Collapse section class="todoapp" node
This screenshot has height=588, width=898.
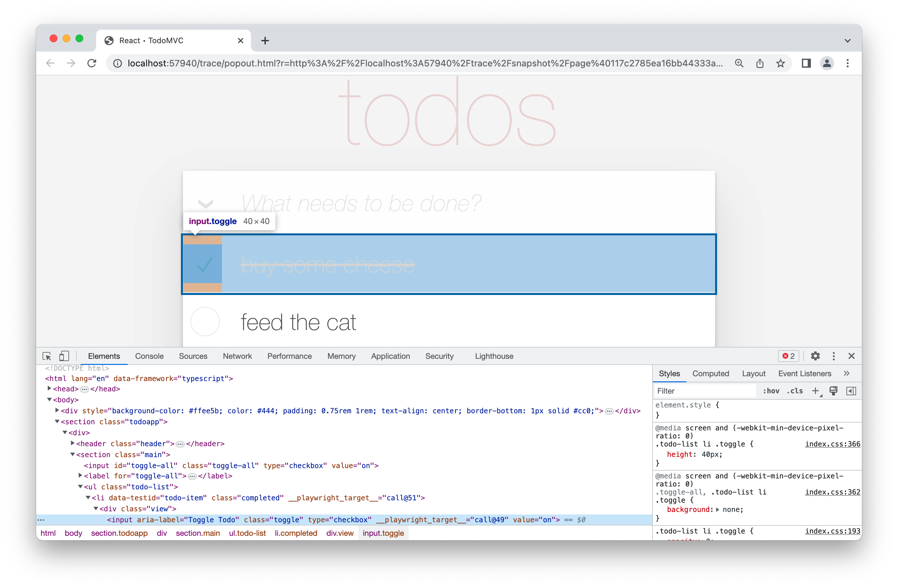(57, 421)
